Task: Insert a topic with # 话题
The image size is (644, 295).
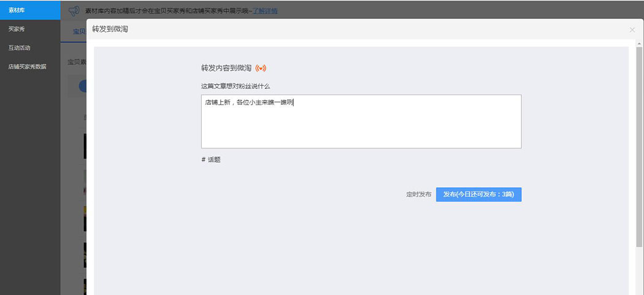Action: click(211, 159)
